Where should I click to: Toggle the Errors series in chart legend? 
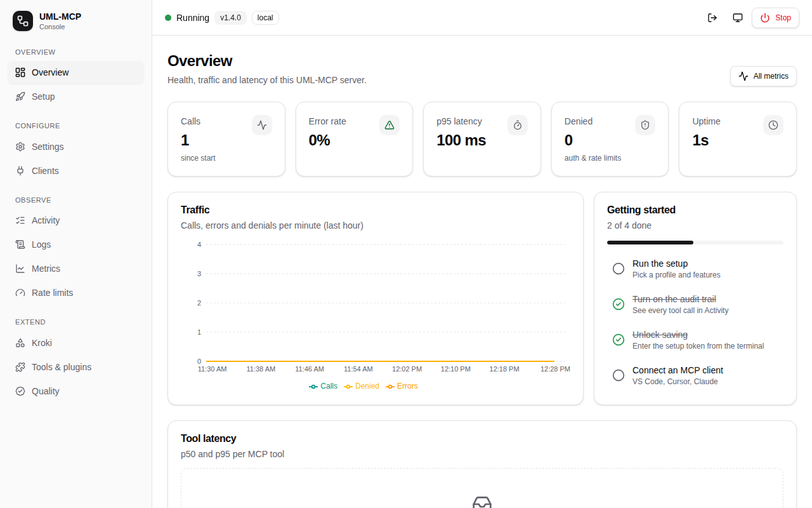[402, 386]
